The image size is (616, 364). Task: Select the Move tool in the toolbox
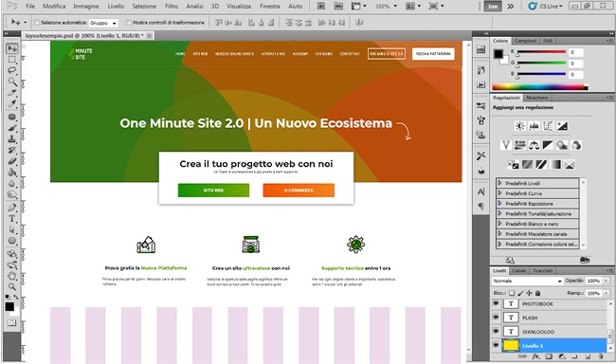12,48
